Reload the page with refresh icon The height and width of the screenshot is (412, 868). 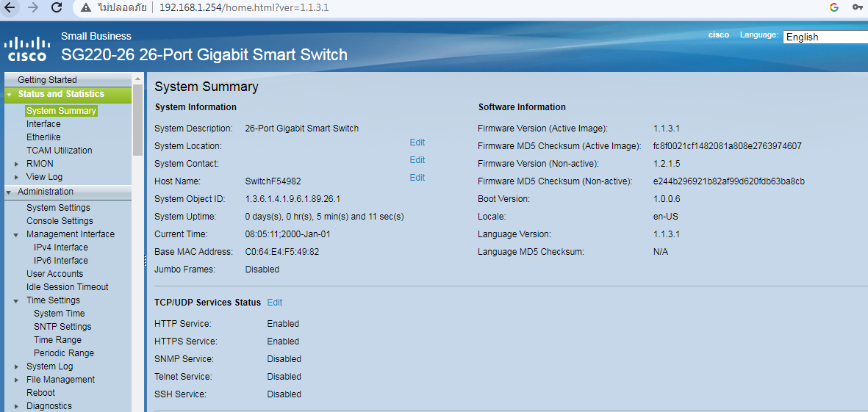point(56,7)
